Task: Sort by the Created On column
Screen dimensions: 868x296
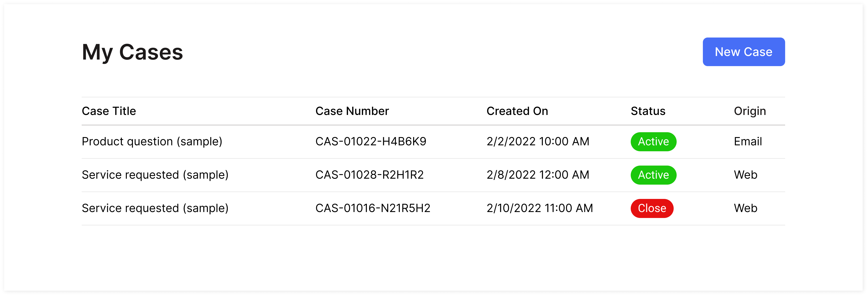Action: 517,111
